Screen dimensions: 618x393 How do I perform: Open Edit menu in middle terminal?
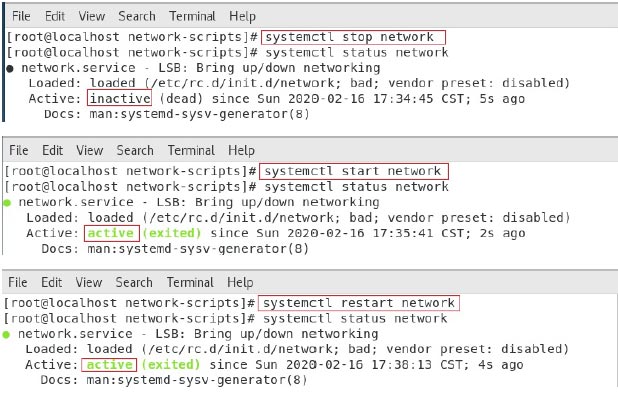point(52,150)
